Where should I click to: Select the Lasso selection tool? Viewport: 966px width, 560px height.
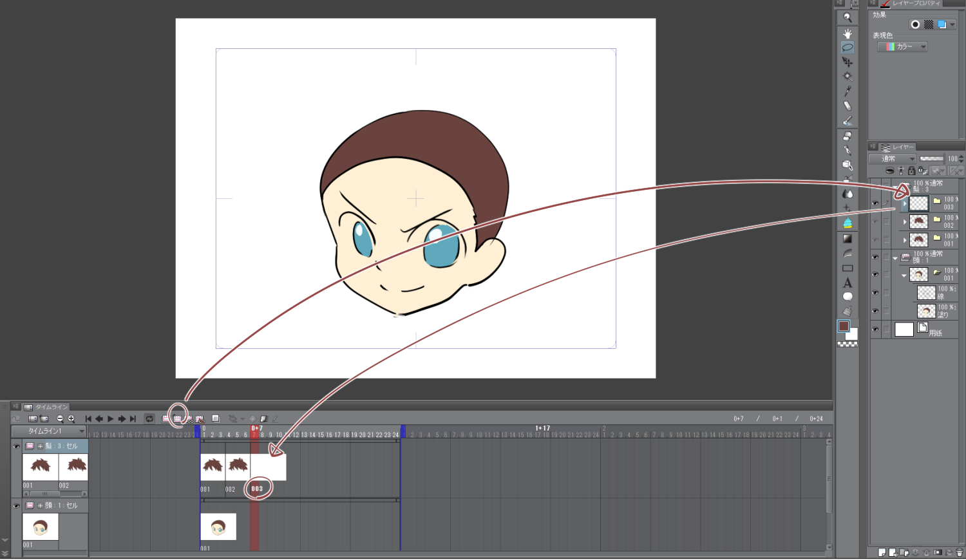[x=848, y=48]
